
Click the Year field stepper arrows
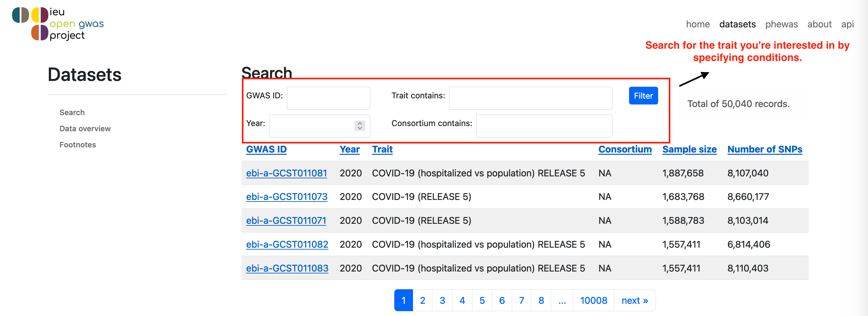(x=359, y=125)
